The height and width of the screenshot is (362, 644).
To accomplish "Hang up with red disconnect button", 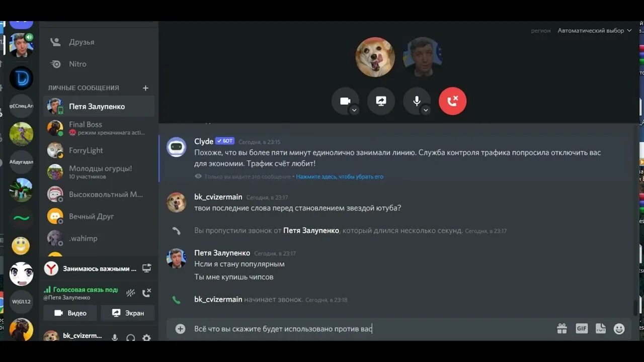I will coord(452,101).
